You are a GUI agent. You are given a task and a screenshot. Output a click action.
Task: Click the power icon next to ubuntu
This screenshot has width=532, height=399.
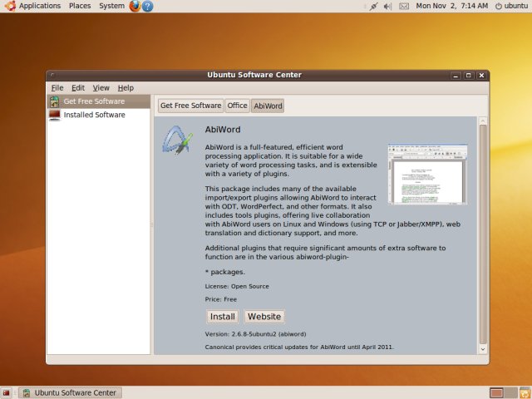(499, 6)
